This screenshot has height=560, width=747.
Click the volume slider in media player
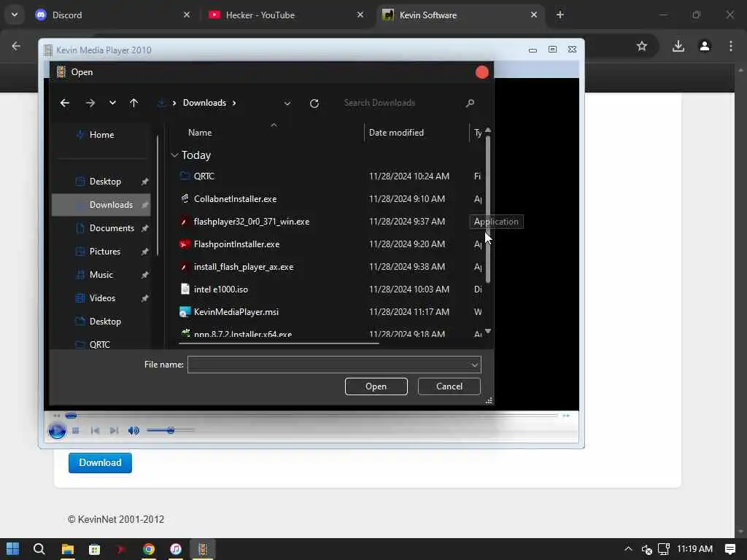click(x=170, y=430)
